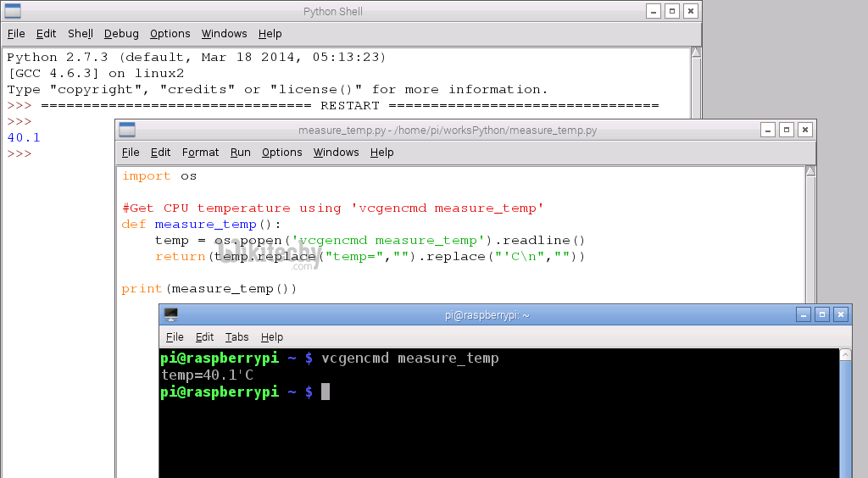This screenshot has width=868, height=478.
Task: Click the os.popen line in editor
Action: pos(370,241)
